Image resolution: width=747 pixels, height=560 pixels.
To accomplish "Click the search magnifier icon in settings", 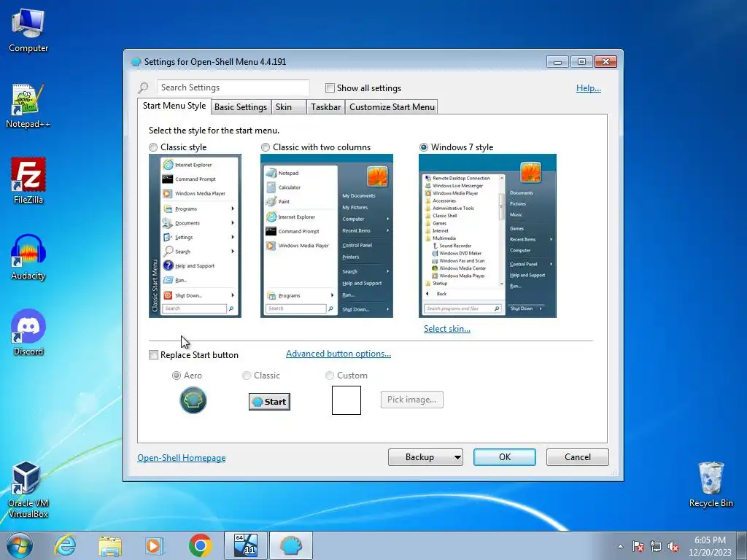I will coord(144,87).
